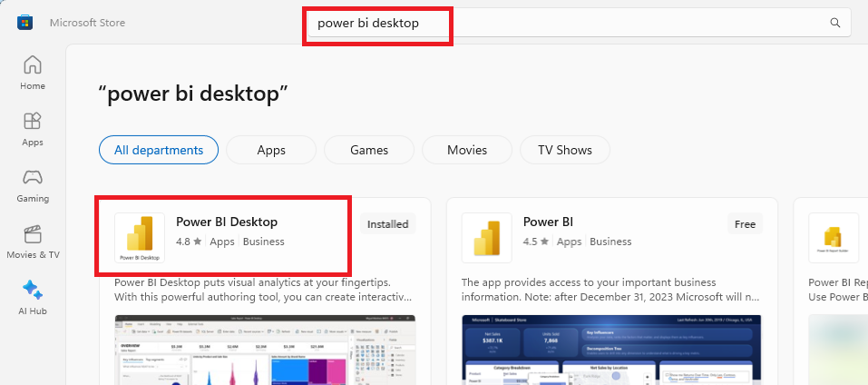Click the Microsoft Store title text
This screenshot has width=868, height=385.
[87, 23]
